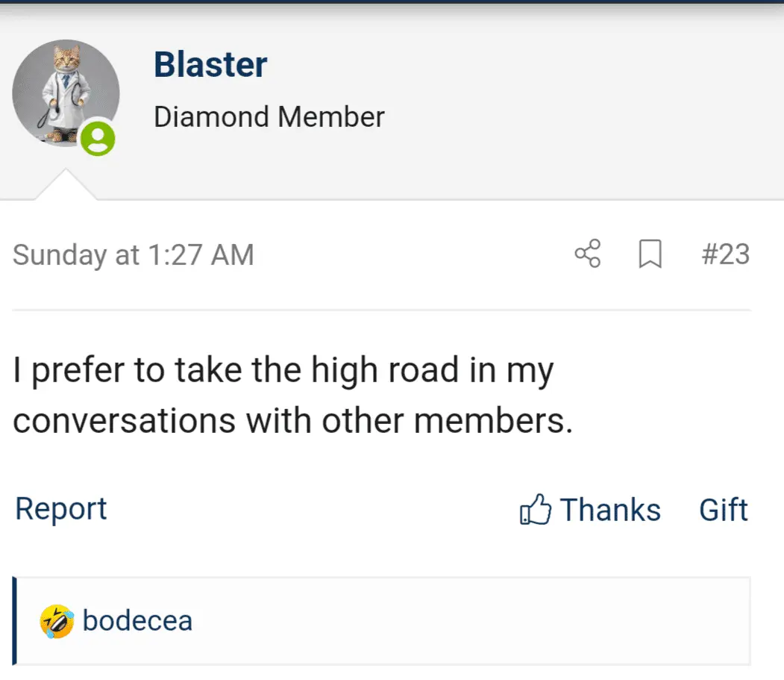
Task: Open the #23 post number permalink
Action: coord(725,255)
